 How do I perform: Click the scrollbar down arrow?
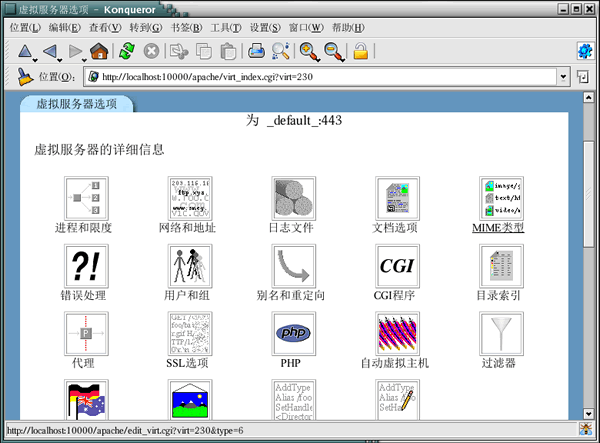coord(589,414)
